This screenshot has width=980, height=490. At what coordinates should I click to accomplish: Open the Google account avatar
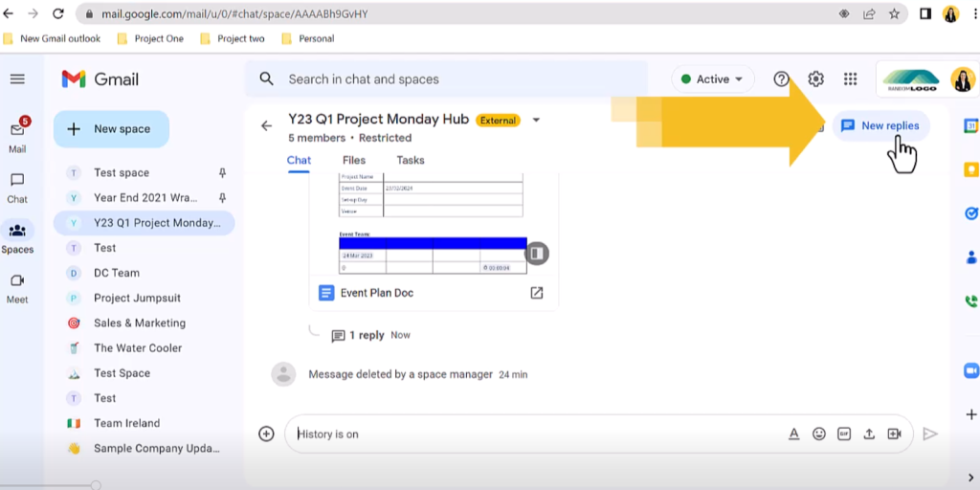coord(963,79)
